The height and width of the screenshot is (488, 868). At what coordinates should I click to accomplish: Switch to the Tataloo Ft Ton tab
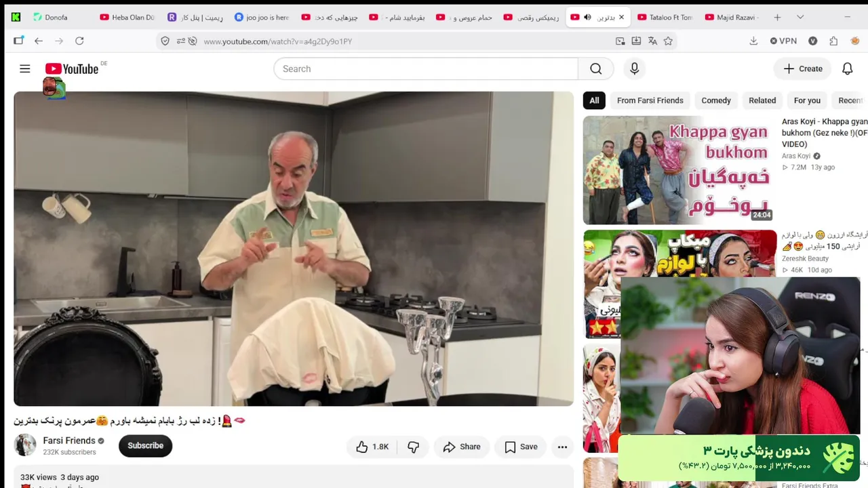(665, 18)
